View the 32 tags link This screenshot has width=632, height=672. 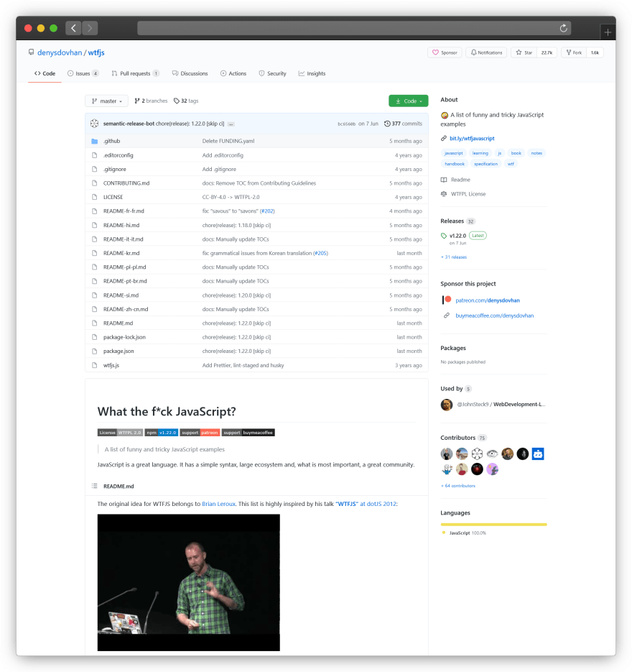pyautogui.click(x=186, y=101)
